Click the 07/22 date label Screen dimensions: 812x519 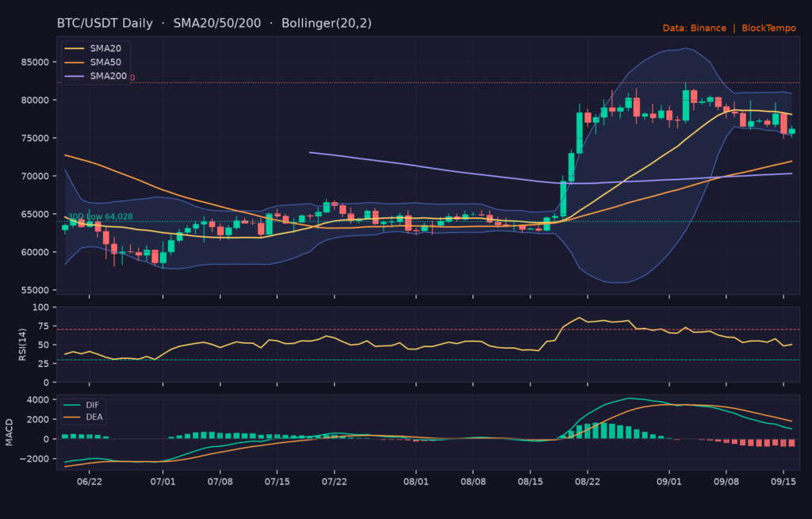click(335, 482)
